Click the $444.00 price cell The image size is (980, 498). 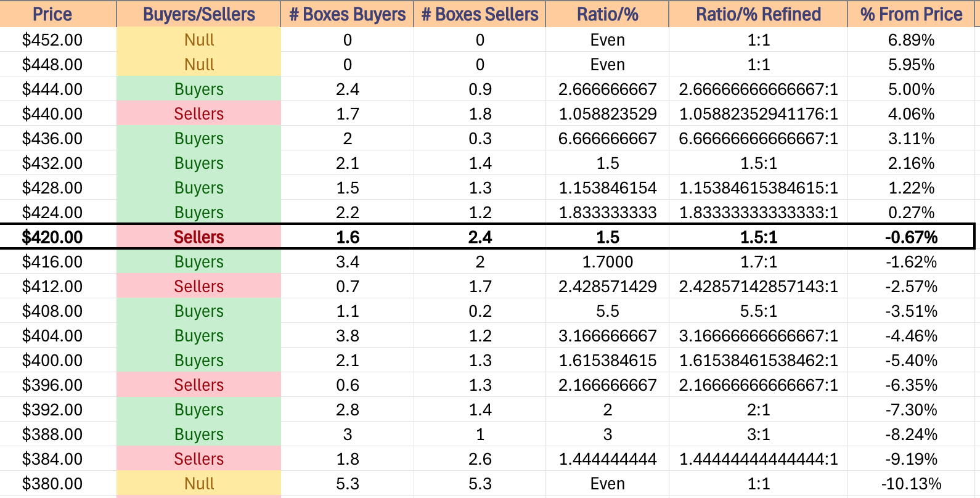tap(58, 89)
